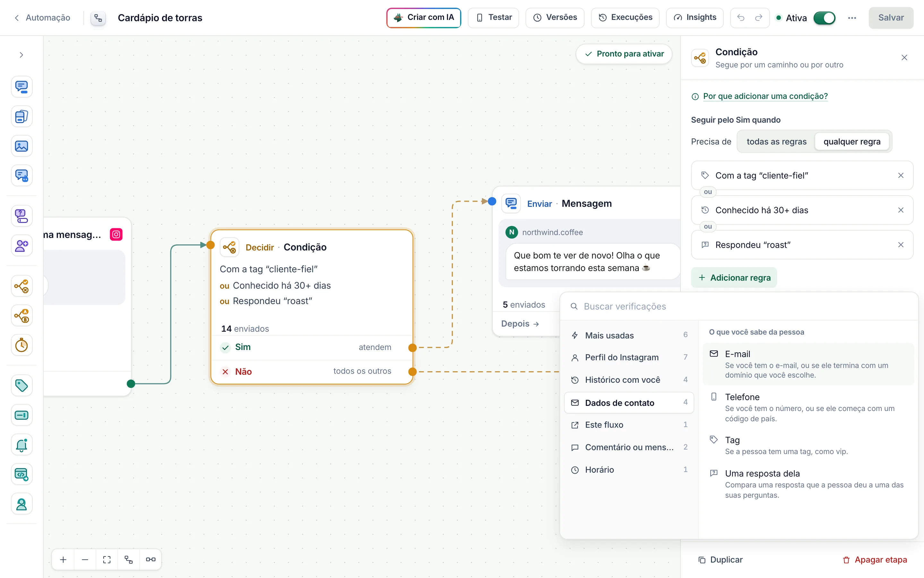
Task: Open 'Este fluxo' category
Action: [629, 425]
